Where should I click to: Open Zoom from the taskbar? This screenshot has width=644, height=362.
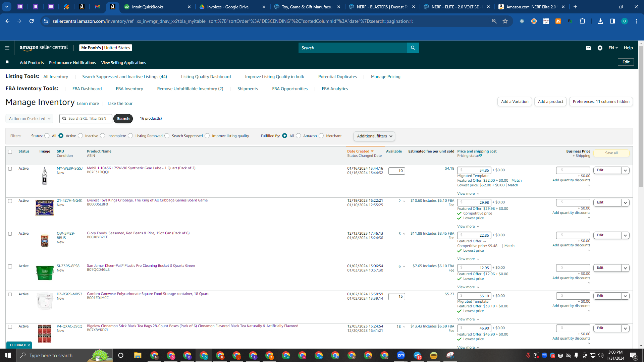[401, 355]
